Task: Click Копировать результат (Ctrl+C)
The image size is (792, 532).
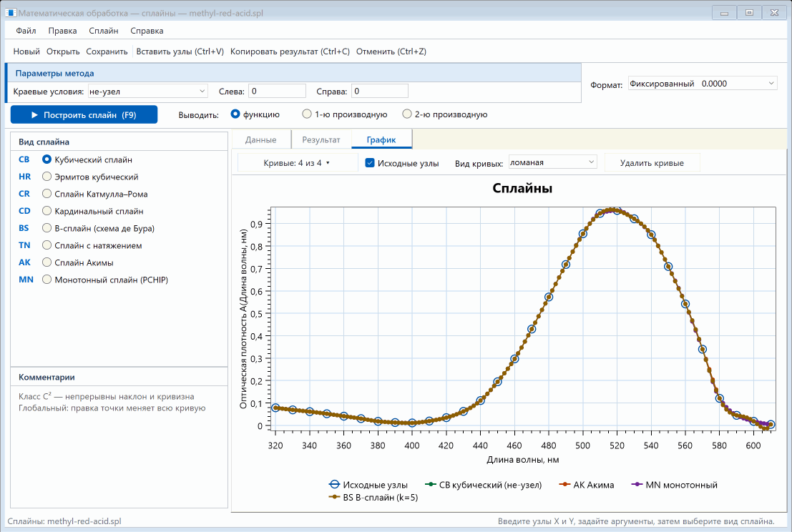Action: click(x=290, y=51)
